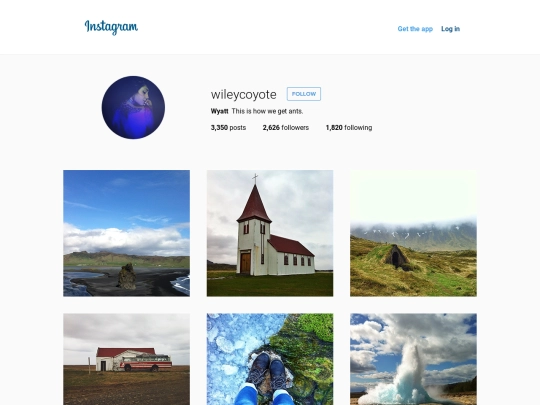The image size is (540, 405).
Task: Open the erupting geyser photo
Action: point(413,359)
